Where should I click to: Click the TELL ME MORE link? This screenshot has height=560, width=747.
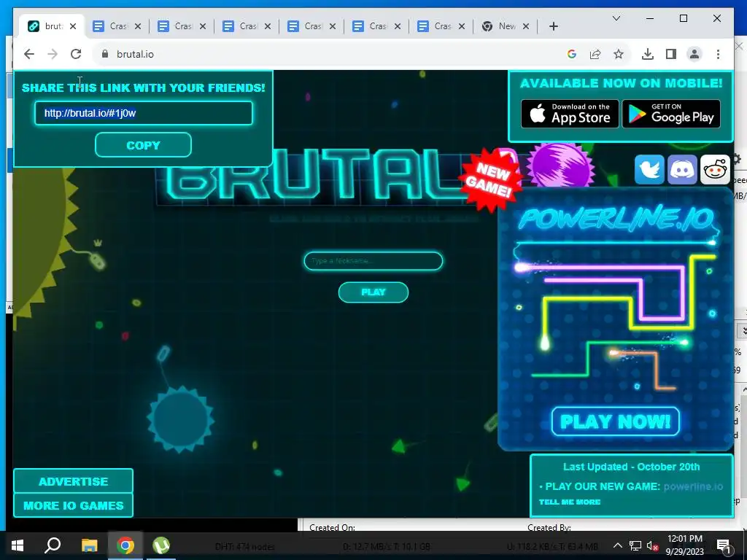pos(570,502)
